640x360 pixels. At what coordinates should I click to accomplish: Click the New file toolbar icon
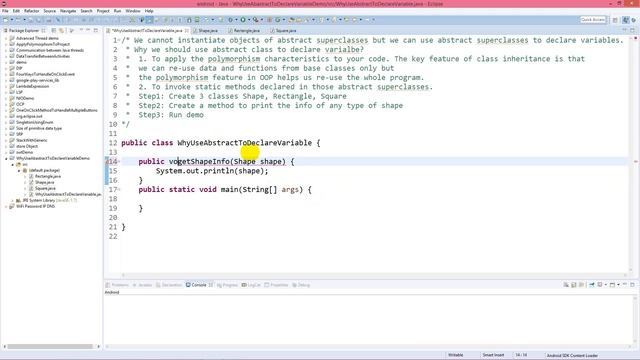tap(6, 20)
